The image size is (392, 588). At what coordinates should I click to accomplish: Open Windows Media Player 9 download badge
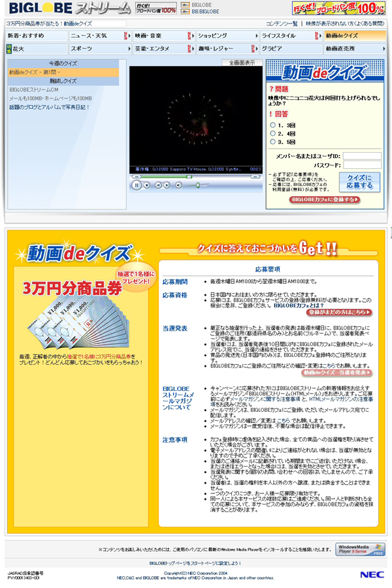point(361,549)
